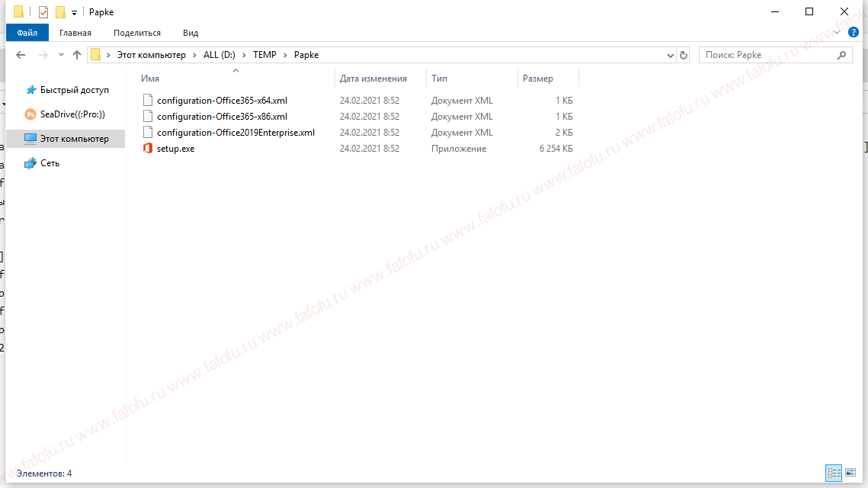
Task: Minimize the Papke window
Action: pos(774,11)
